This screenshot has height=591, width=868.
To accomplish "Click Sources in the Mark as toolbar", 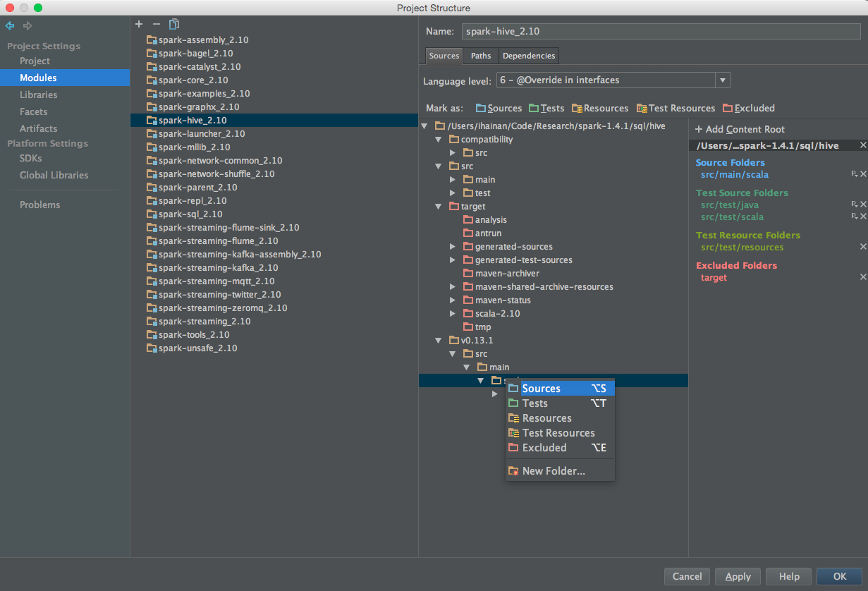I will pyautogui.click(x=499, y=108).
